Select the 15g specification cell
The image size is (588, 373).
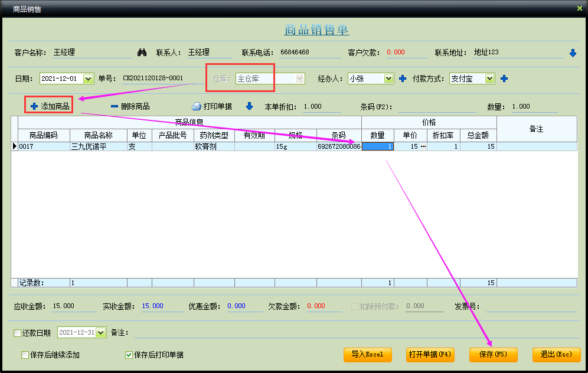tap(296, 146)
